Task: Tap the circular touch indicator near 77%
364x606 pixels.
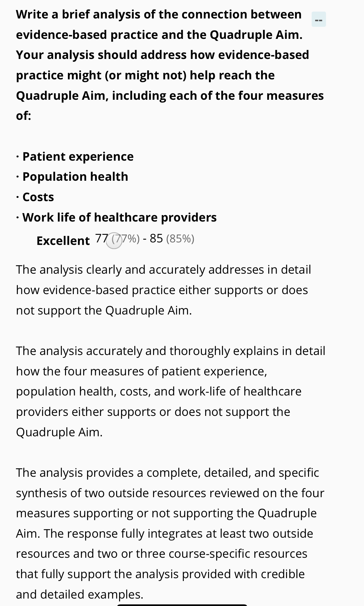Action: (x=114, y=240)
